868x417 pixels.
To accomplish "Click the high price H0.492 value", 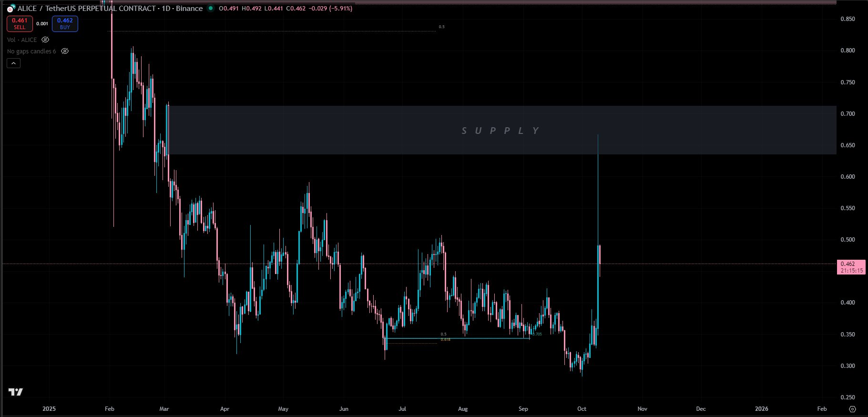I will (252, 9).
